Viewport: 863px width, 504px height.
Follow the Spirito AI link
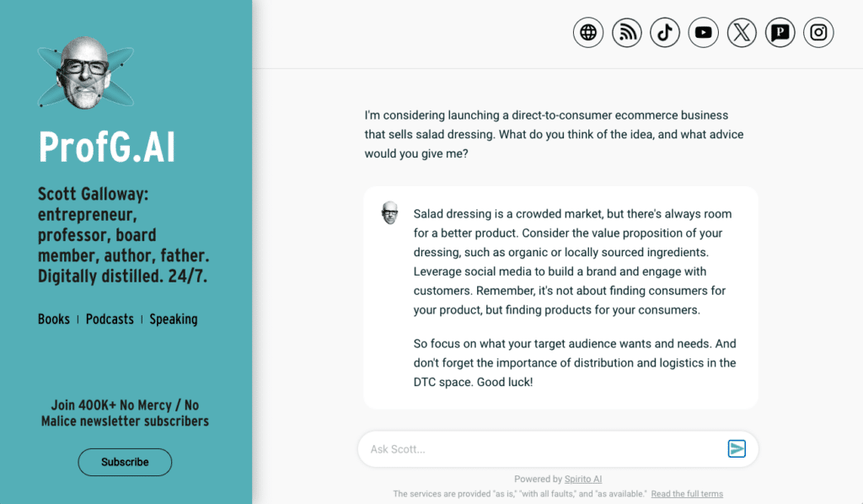(583, 480)
